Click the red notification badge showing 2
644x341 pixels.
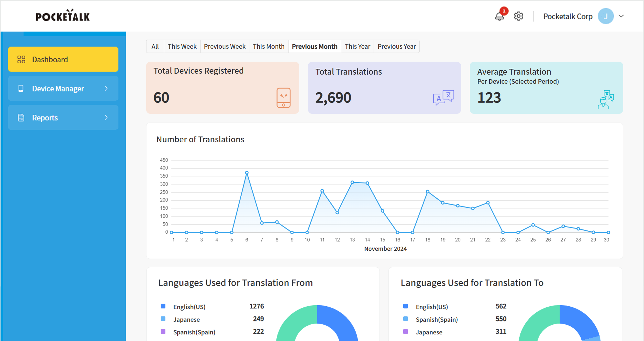[x=504, y=11]
